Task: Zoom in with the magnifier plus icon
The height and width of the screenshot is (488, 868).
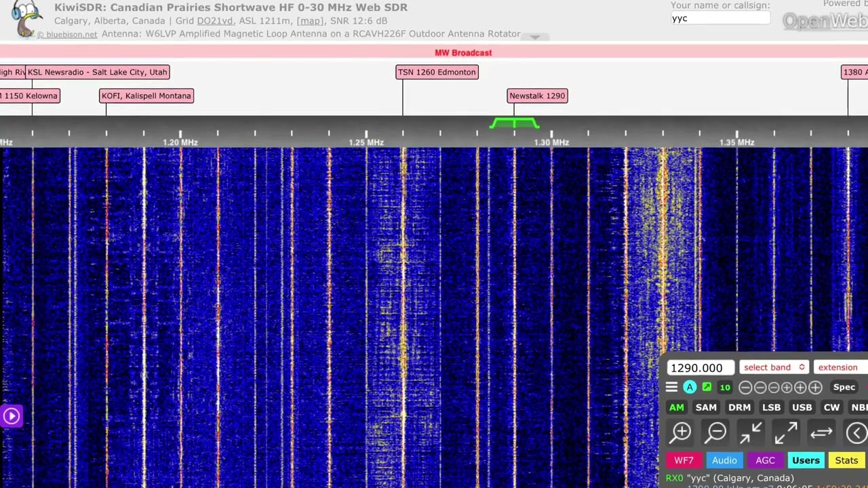Action: click(680, 432)
